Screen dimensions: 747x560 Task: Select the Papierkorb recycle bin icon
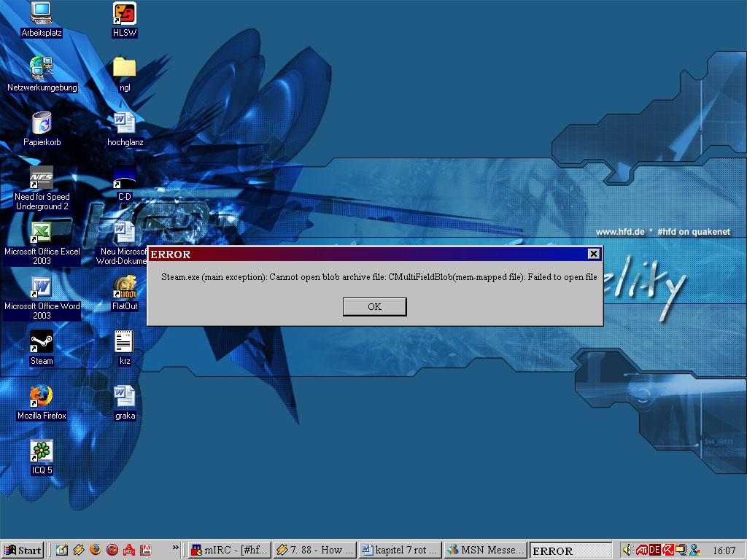(42, 129)
